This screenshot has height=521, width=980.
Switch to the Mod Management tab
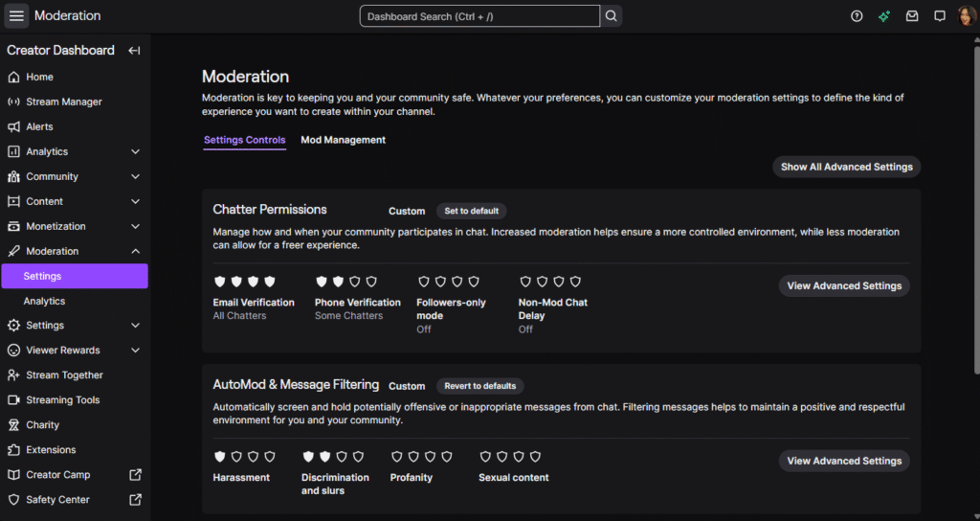pos(343,140)
